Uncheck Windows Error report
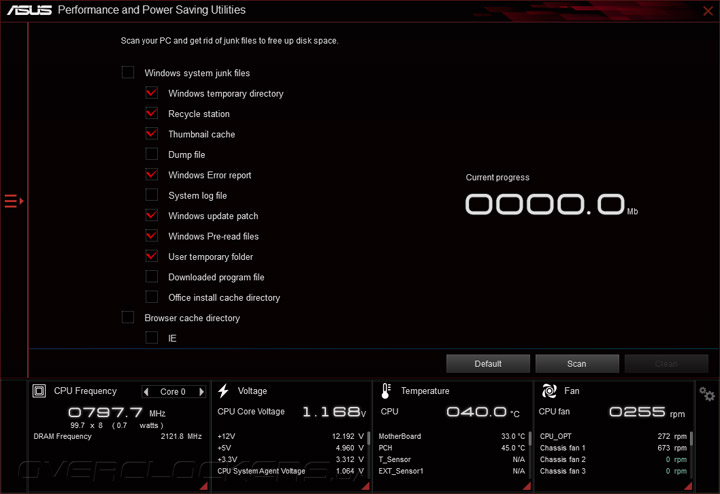Image resolution: width=720 pixels, height=494 pixels. (152, 174)
